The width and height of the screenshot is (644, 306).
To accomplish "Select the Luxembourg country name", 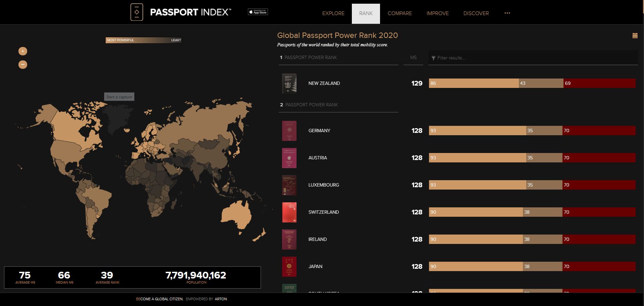I will [324, 185].
